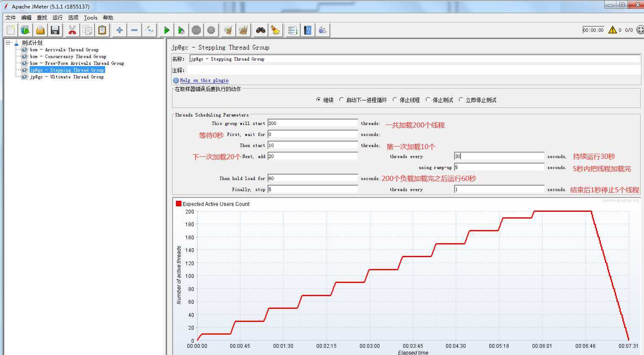Click the elapsed time 00:00:00 display
The height and width of the screenshot is (355, 644).
pyautogui.click(x=593, y=30)
